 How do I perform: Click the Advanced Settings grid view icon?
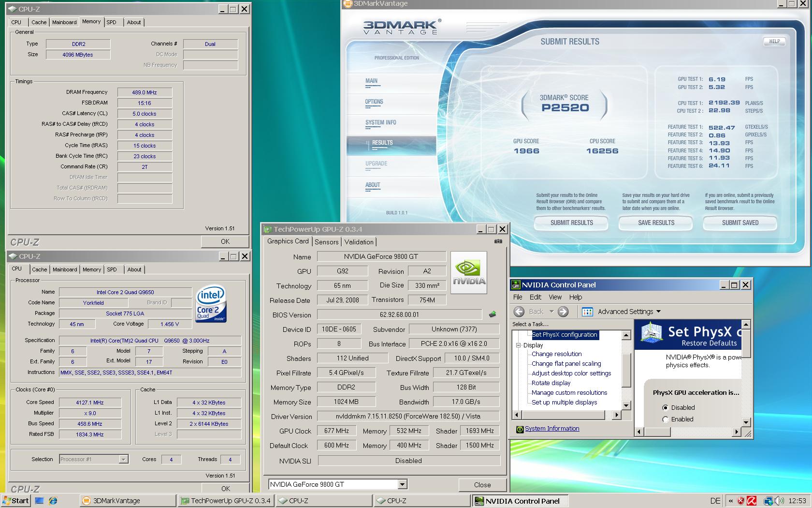point(587,312)
